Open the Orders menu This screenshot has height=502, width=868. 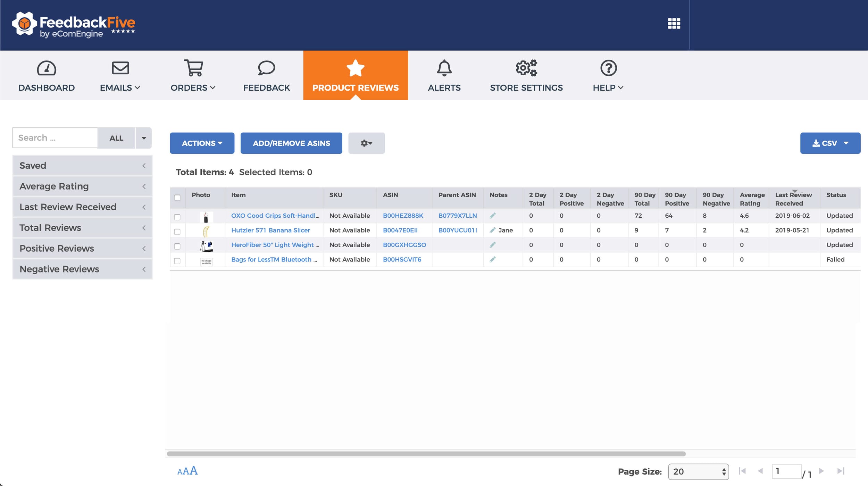pyautogui.click(x=193, y=75)
